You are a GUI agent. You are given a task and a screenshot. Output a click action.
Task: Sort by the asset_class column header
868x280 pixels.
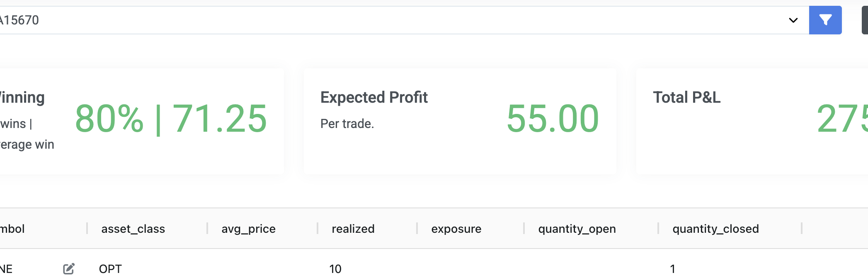point(133,229)
